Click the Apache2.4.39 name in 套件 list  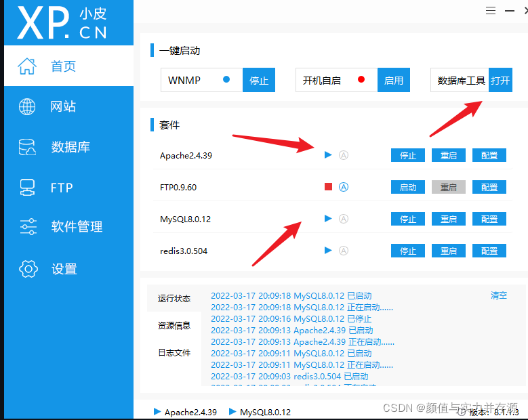tap(186, 156)
